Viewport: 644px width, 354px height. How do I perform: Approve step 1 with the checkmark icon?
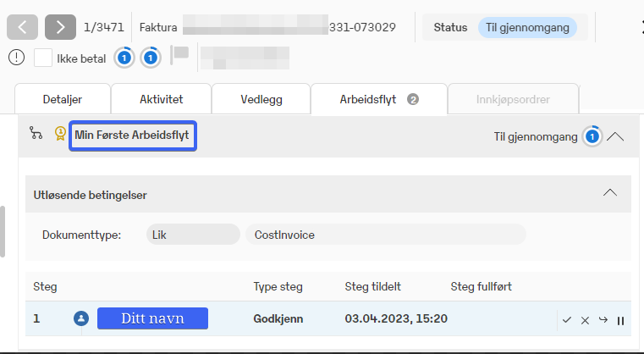[x=566, y=320]
